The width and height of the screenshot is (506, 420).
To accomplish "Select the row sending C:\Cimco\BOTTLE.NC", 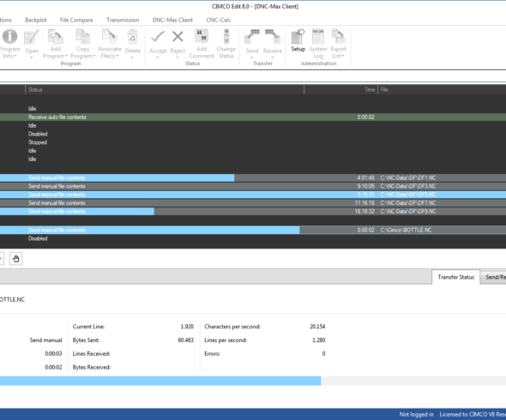I will click(x=253, y=230).
